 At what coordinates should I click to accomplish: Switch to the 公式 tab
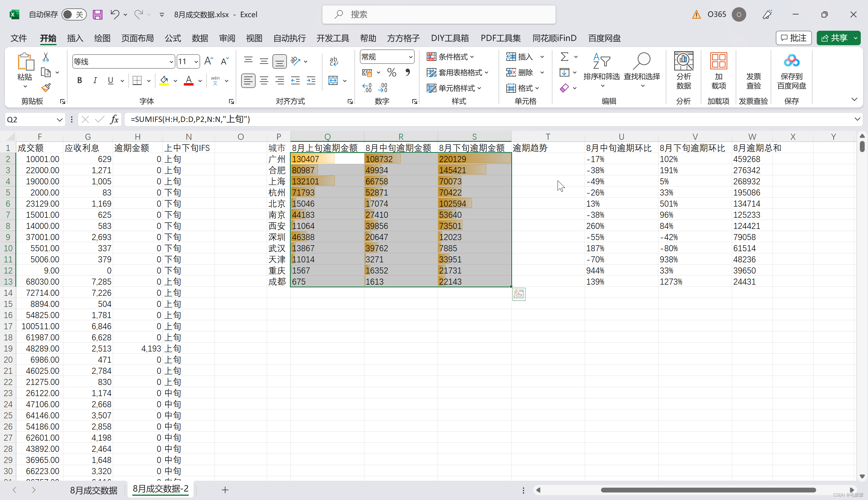(x=173, y=38)
